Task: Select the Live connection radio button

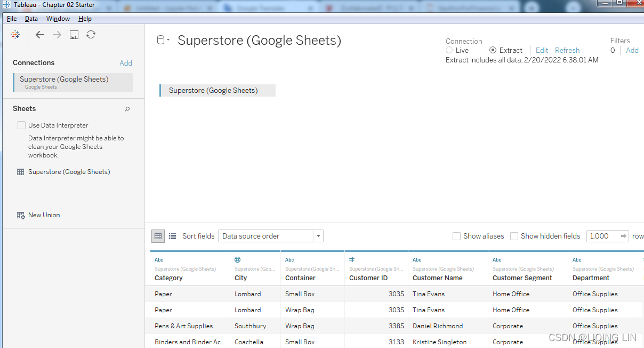Action: (x=449, y=50)
